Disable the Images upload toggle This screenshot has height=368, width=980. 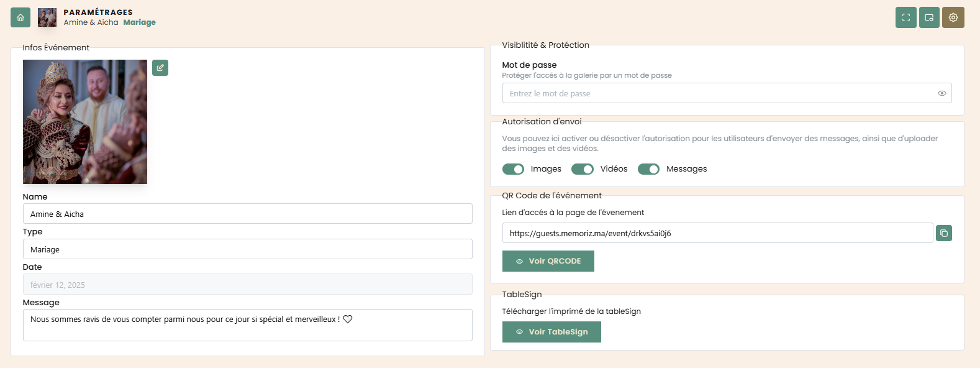pos(513,169)
